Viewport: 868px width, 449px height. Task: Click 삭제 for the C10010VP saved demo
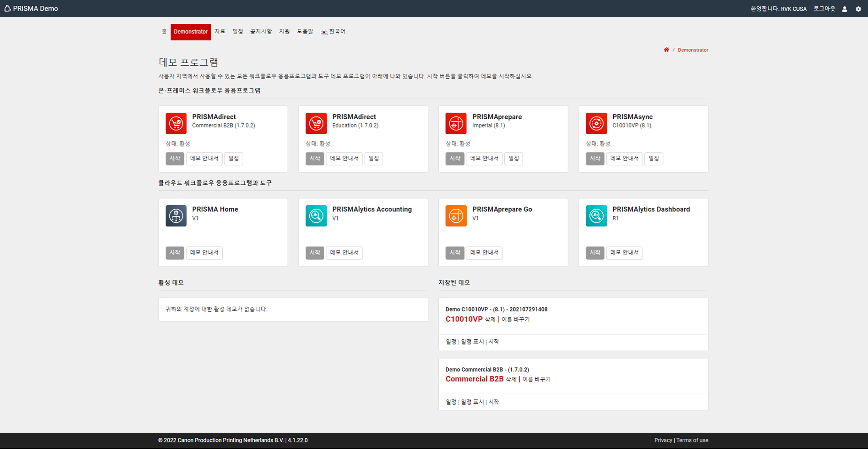[x=490, y=319]
